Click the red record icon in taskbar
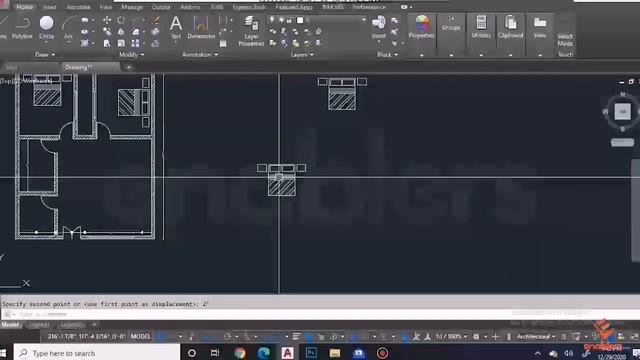The width and height of the screenshot is (640, 360). pos(382,353)
